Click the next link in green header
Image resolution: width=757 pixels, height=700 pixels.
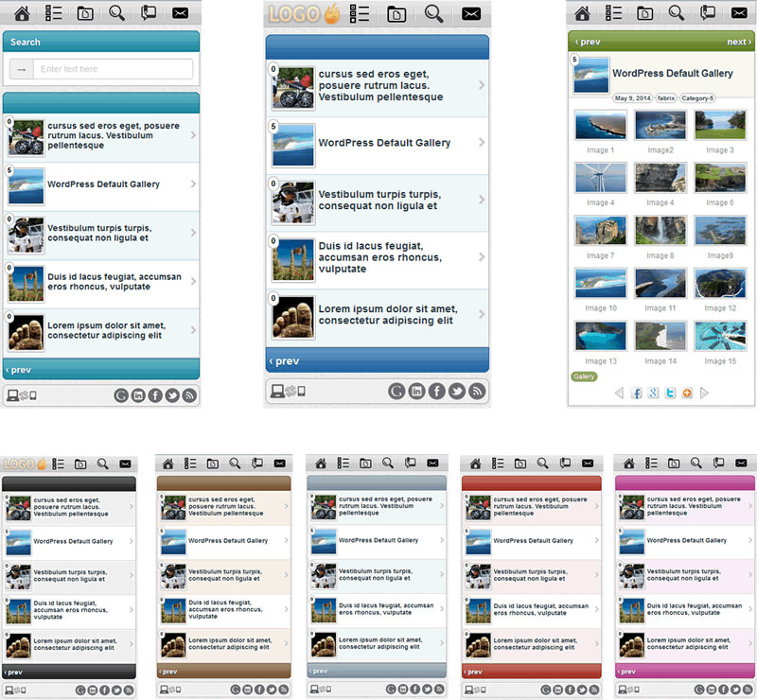(739, 42)
